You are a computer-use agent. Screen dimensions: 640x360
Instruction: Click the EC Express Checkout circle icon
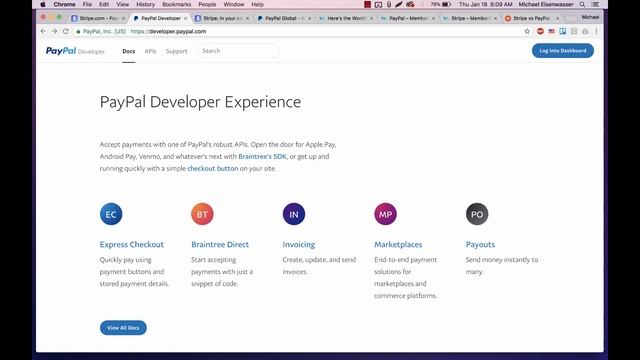click(x=111, y=214)
